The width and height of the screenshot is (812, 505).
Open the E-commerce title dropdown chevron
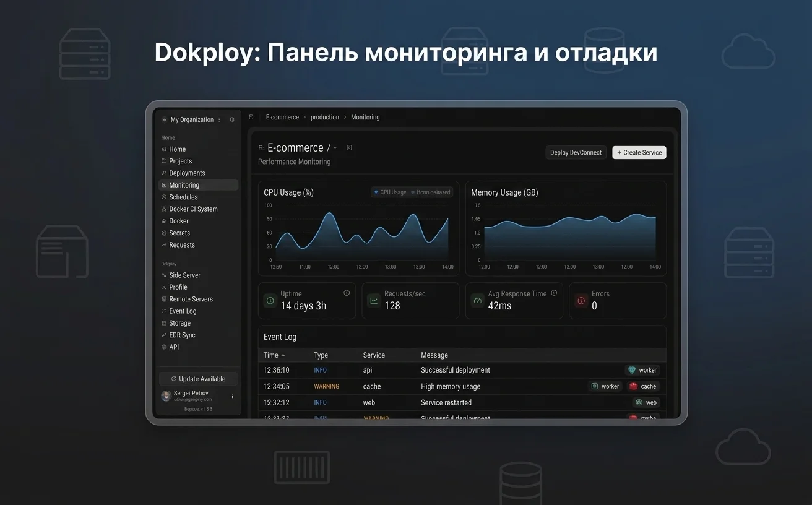pos(335,148)
